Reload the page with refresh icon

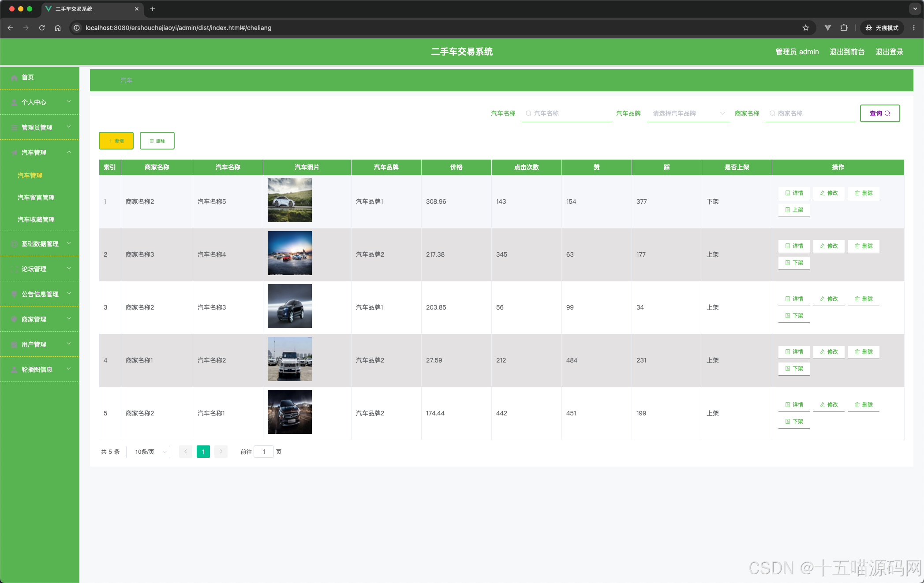tap(42, 28)
